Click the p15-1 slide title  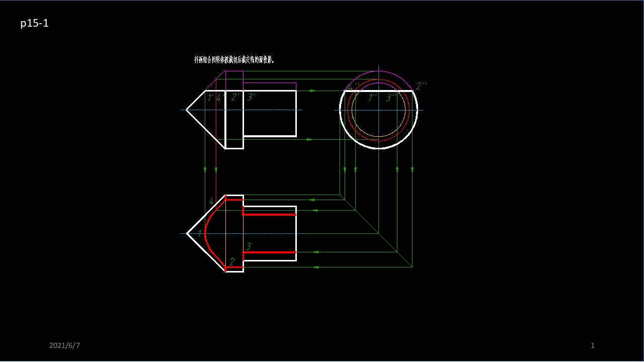tap(34, 23)
